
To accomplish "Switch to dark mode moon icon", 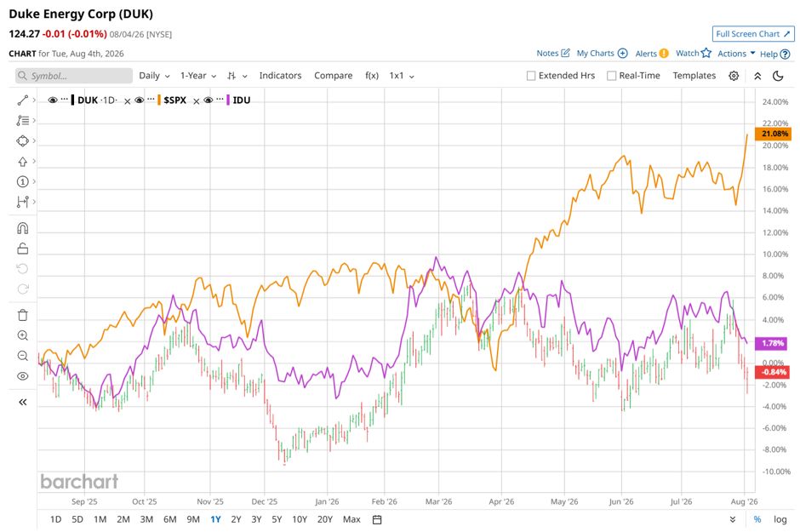I will point(778,76).
